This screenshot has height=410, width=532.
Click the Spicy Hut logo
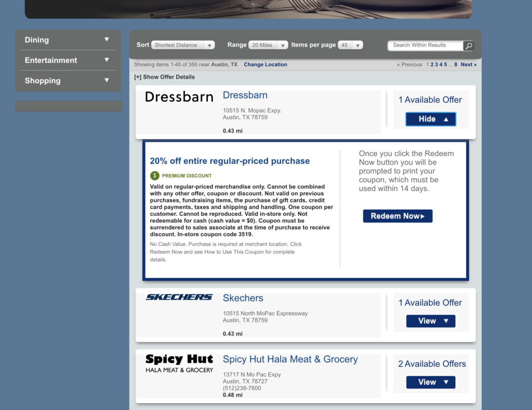(179, 363)
